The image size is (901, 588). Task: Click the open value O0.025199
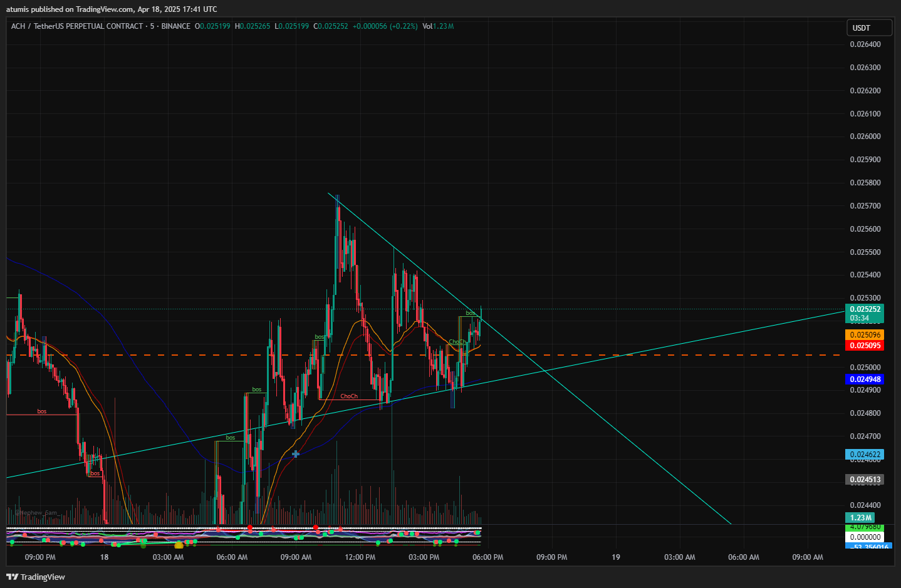212,26
